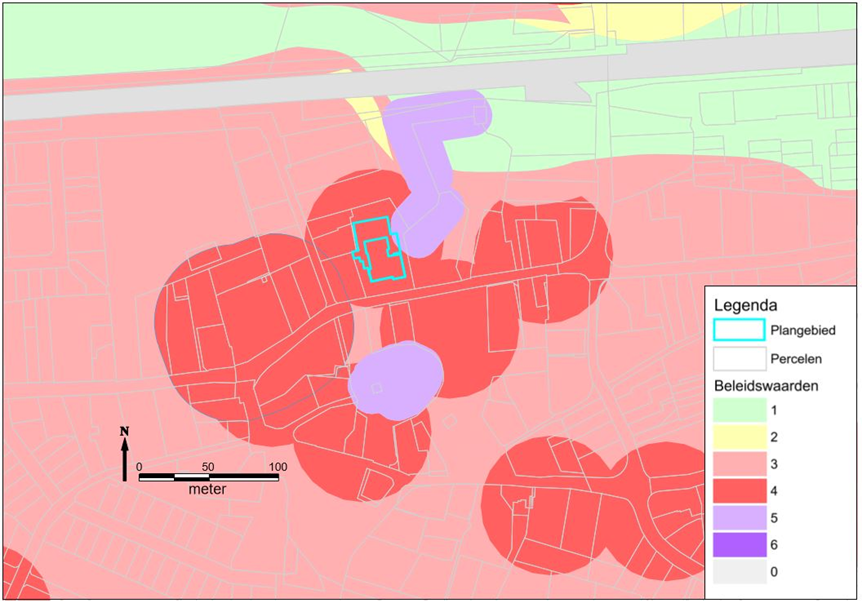The width and height of the screenshot is (862, 603).
Task: Click the cyan-outlined plan area on the map
Action: pyautogui.click(x=379, y=250)
